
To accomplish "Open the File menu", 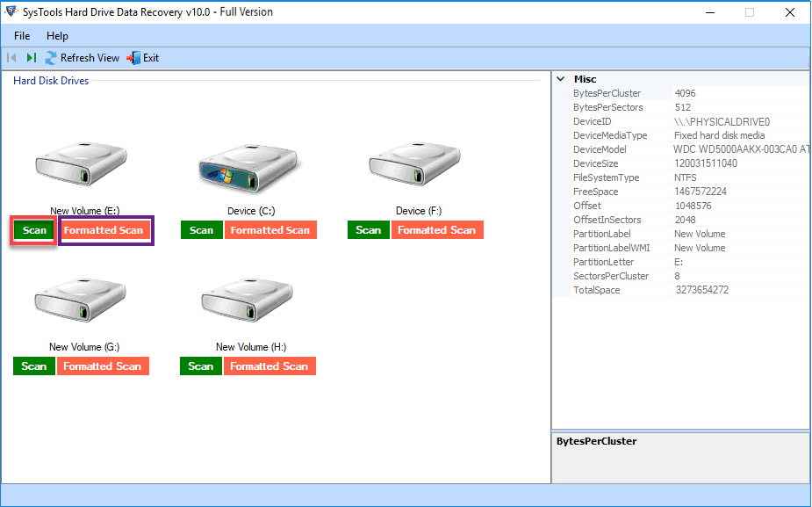I will coord(22,36).
